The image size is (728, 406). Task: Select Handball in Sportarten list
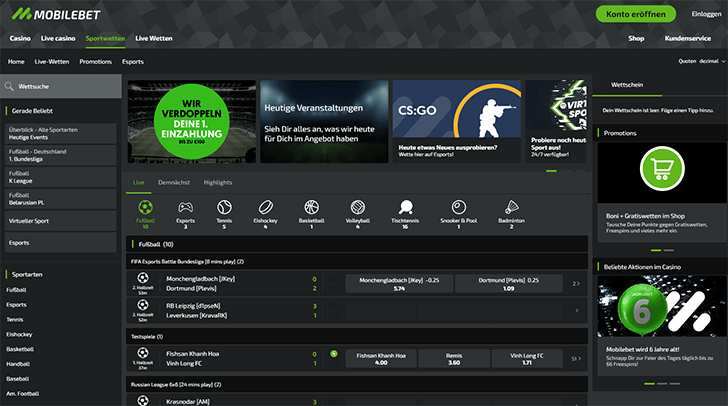[x=18, y=364]
